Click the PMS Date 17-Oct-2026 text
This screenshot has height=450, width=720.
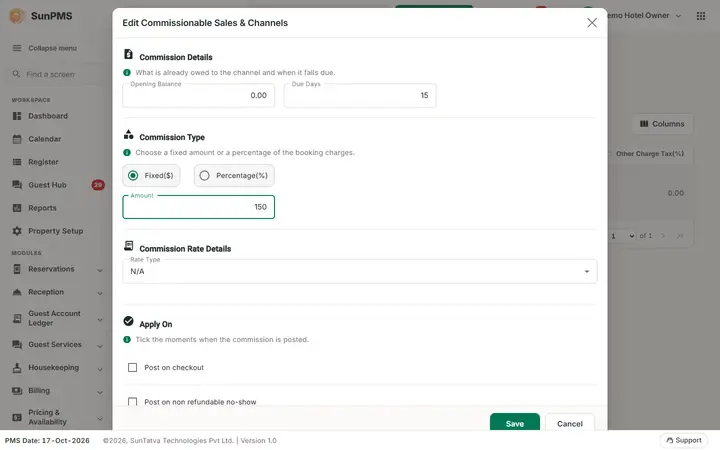[47, 440]
